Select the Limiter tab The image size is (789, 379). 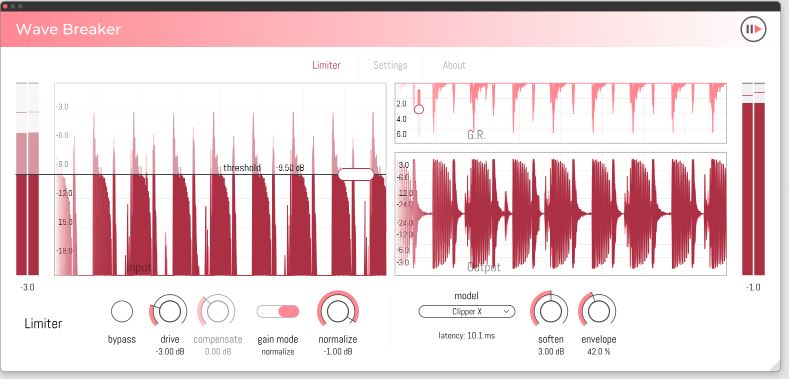tap(326, 65)
